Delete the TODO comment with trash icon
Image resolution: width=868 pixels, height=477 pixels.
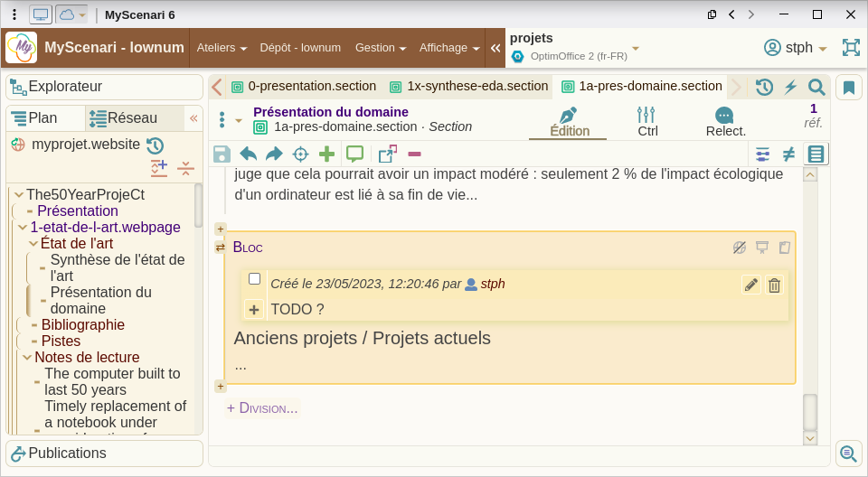774,285
